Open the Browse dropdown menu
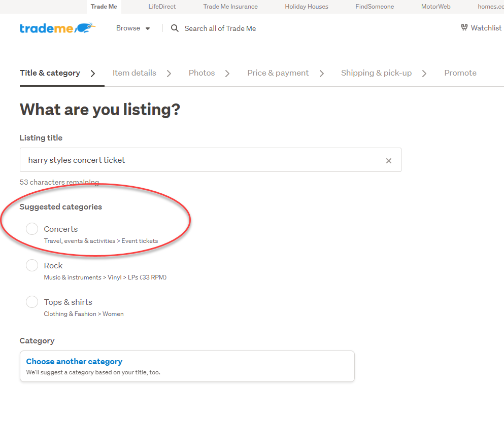 [133, 28]
